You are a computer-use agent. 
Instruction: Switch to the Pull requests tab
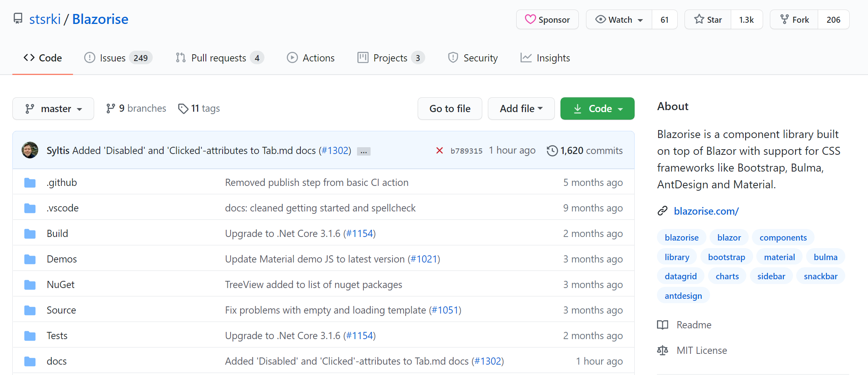[x=219, y=57]
